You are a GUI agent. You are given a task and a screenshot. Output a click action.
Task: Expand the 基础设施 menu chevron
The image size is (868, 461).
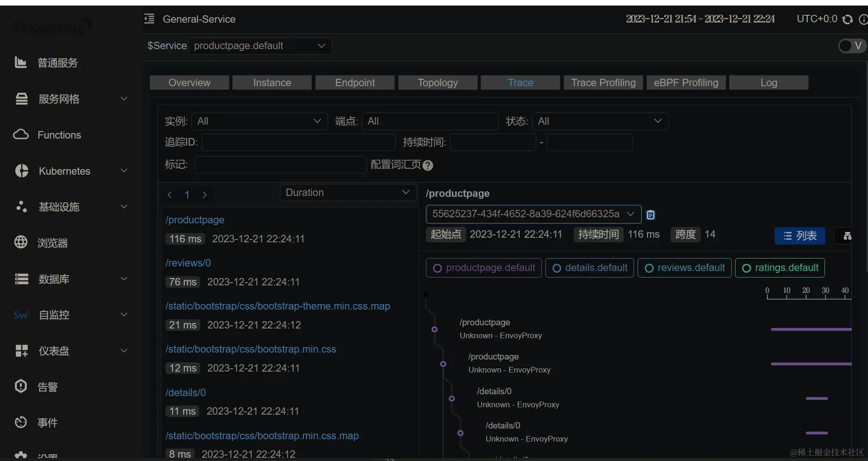[x=124, y=207]
